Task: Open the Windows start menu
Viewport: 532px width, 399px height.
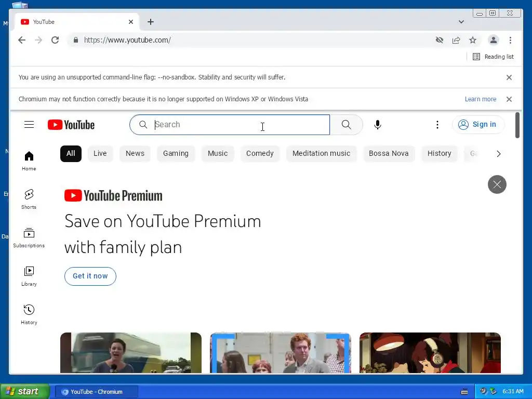Action: pyautogui.click(x=25, y=391)
